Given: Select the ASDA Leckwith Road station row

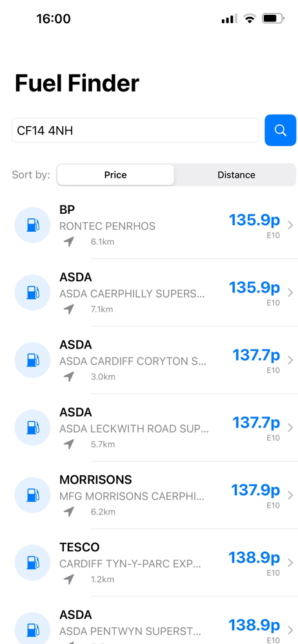Looking at the screenshot, I should point(149,428).
